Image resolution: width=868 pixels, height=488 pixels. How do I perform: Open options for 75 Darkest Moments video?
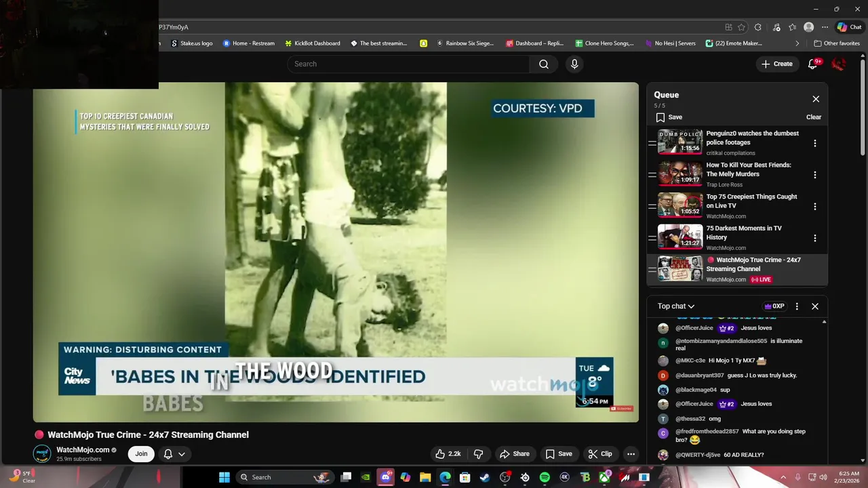tap(814, 238)
